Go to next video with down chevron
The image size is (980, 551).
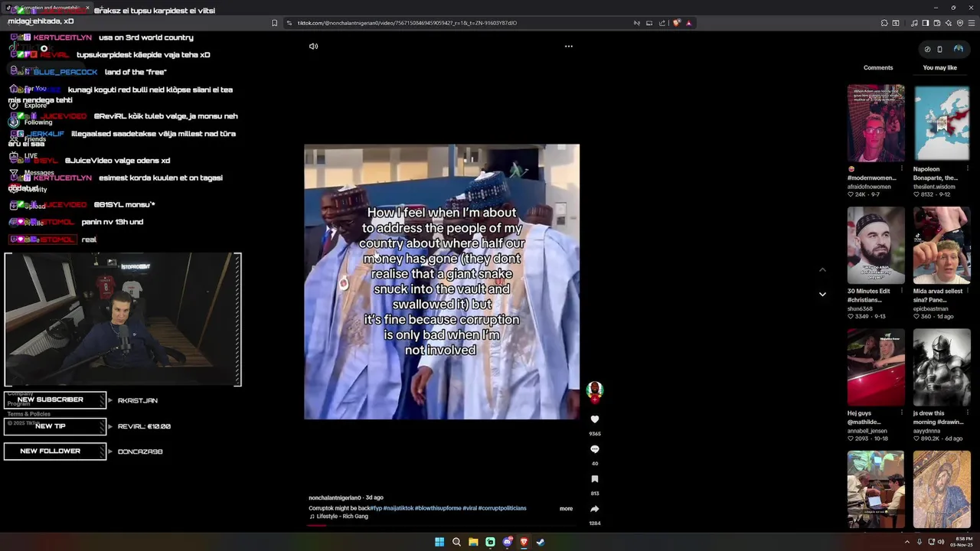pos(822,294)
